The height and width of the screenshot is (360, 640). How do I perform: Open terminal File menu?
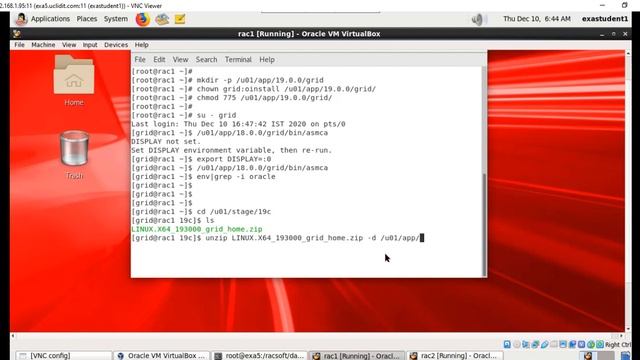[140, 60]
